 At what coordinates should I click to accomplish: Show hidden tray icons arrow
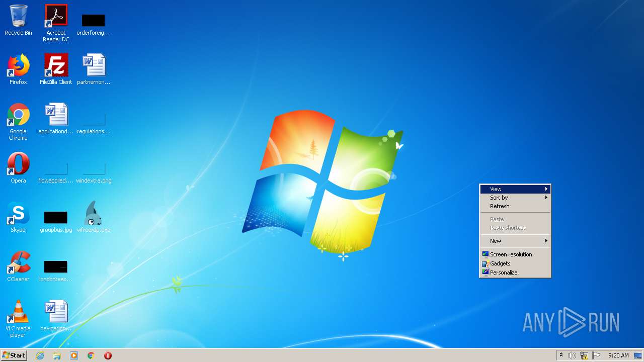(561, 355)
